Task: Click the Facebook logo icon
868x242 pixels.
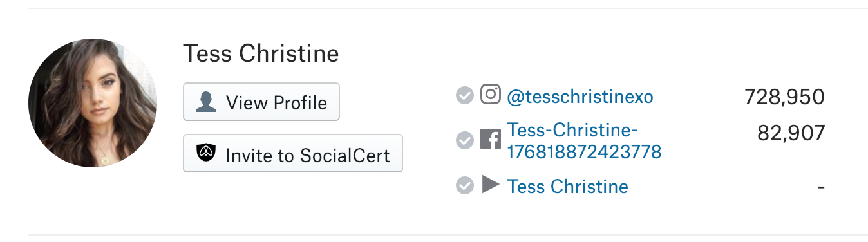Action: (x=491, y=140)
